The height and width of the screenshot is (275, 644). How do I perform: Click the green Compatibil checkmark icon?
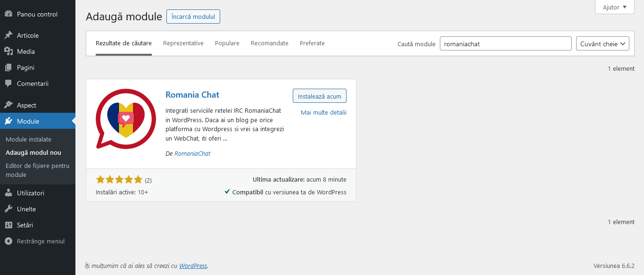(228, 192)
